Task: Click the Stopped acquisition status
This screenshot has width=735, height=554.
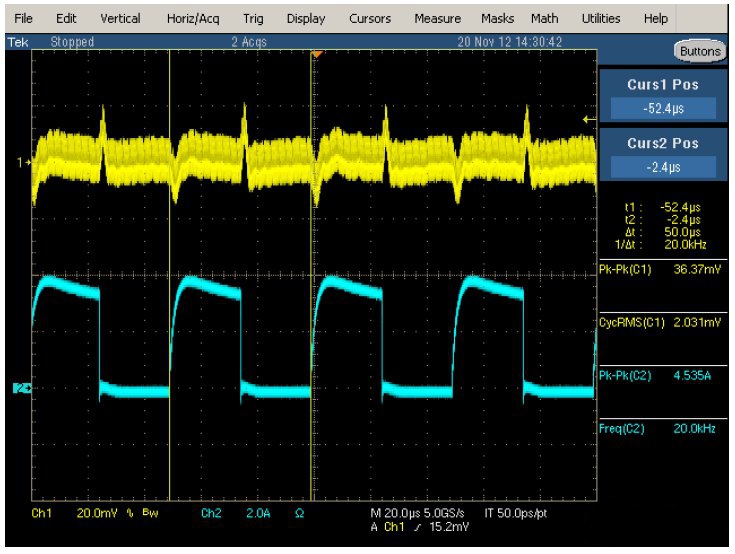Action: [x=72, y=42]
